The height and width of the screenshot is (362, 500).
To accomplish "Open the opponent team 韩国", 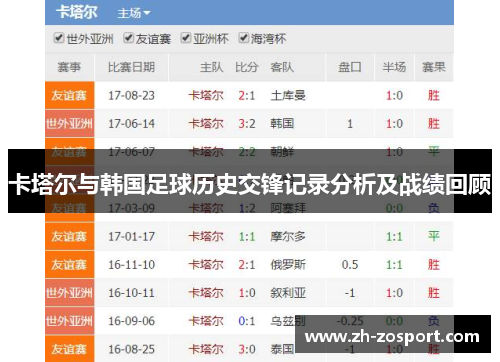I will click(282, 124).
